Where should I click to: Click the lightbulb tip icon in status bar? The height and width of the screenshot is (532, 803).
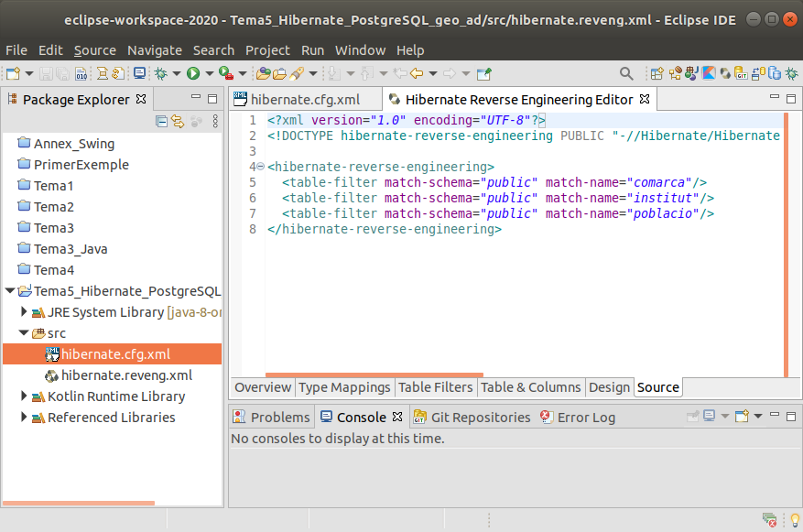click(795, 520)
